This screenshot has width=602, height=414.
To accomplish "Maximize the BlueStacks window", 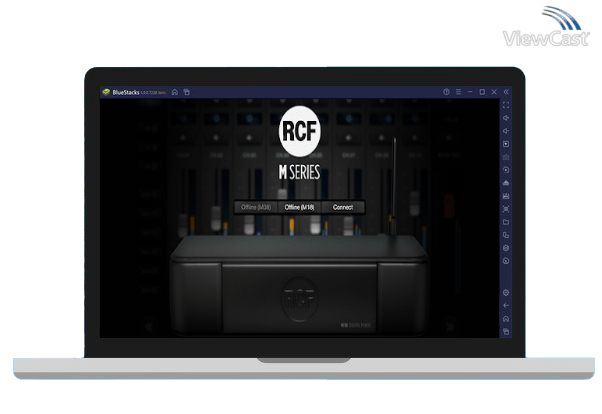I will tap(482, 92).
